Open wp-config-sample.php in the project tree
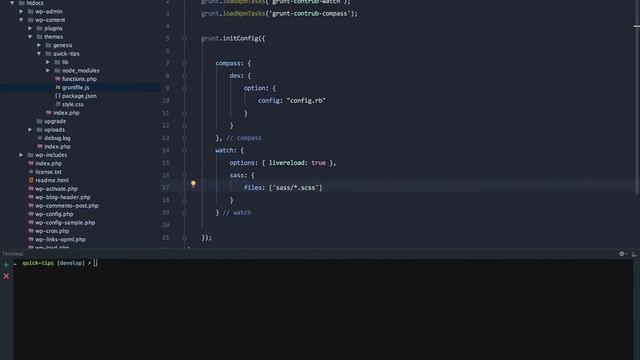640x360 pixels. point(65,222)
